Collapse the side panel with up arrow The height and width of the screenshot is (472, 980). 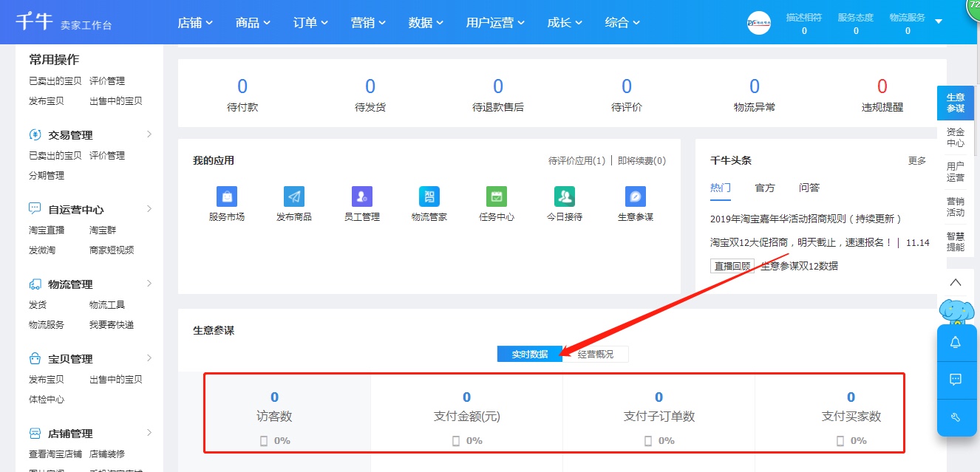pyautogui.click(x=956, y=283)
